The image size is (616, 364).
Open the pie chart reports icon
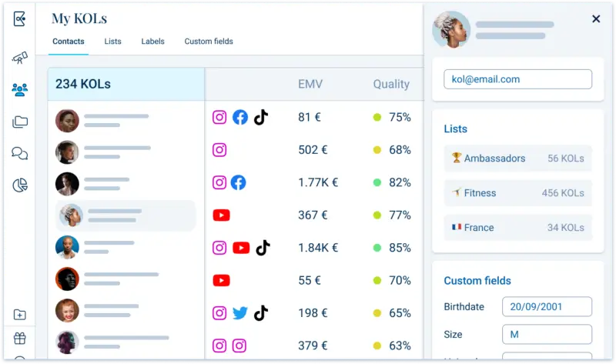(20, 185)
